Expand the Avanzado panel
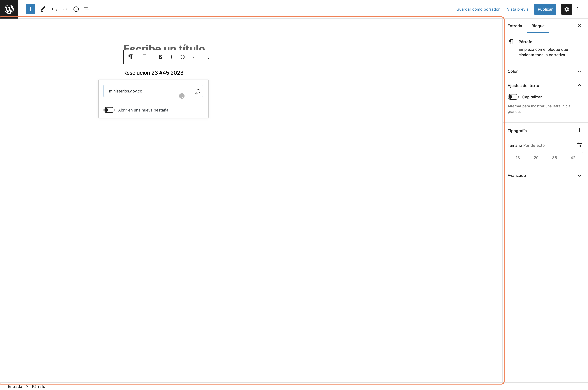 click(x=545, y=176)
